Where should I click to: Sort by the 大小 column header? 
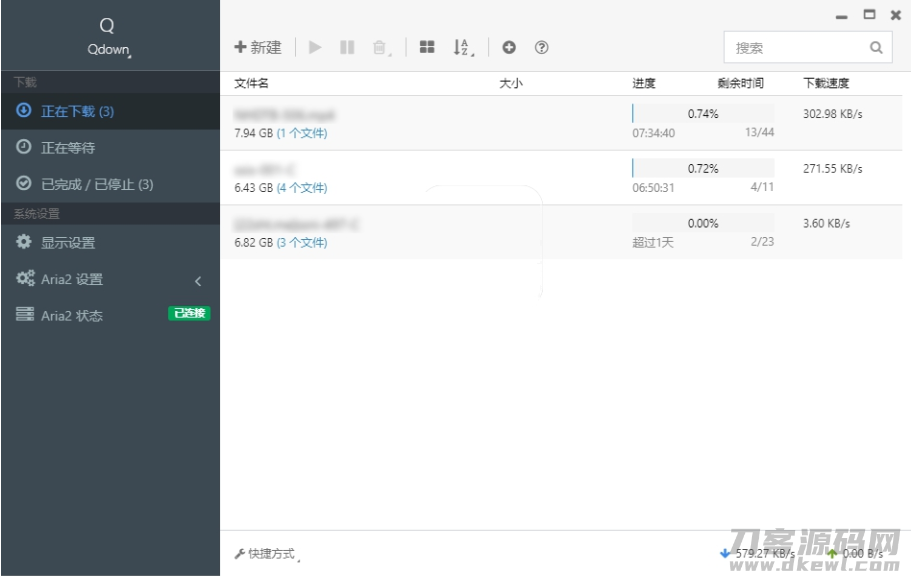[511, 83]
